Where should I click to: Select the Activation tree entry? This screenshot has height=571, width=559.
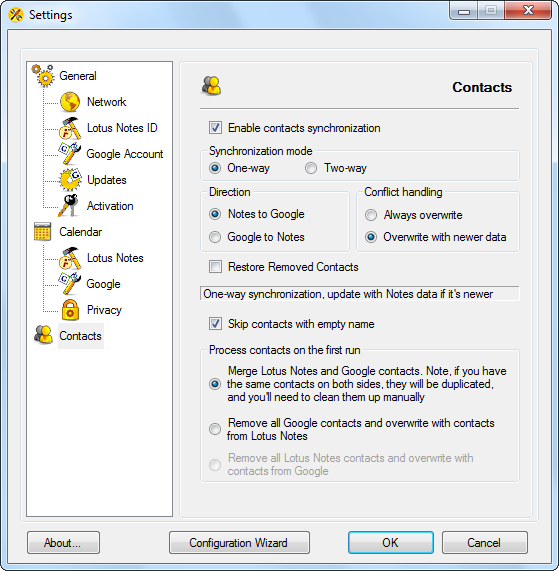(110, 206)
